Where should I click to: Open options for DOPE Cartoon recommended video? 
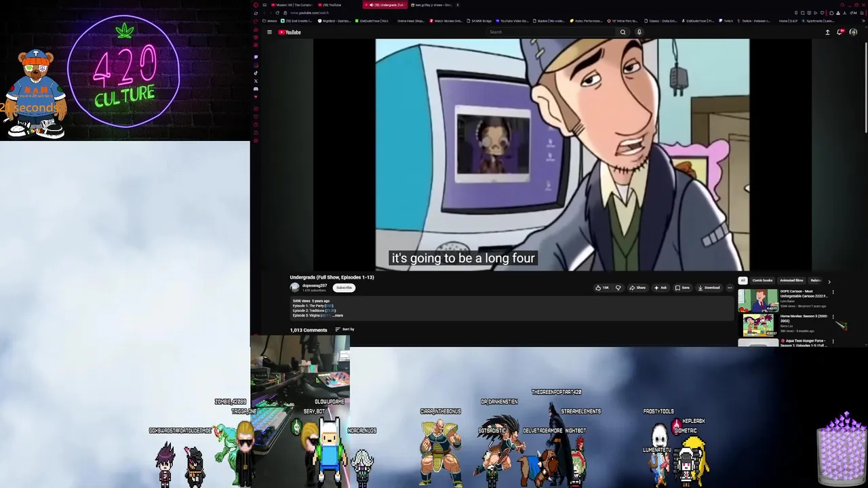coord(833,292)
